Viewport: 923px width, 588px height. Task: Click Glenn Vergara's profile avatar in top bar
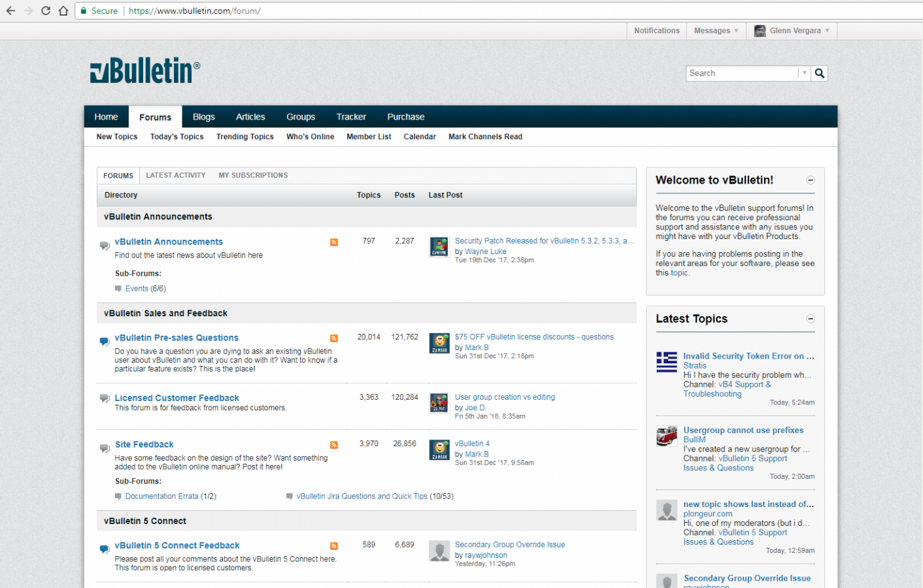pyautogui.click(x=760, y=31)
